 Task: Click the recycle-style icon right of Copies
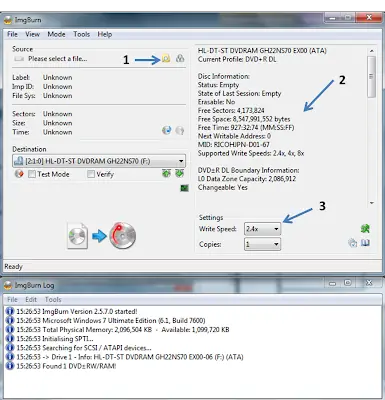(x=352, y=243)
